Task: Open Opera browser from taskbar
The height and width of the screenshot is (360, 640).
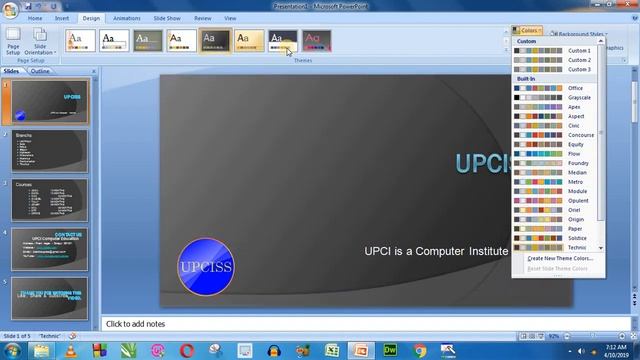Action: [x=187, y=351]
